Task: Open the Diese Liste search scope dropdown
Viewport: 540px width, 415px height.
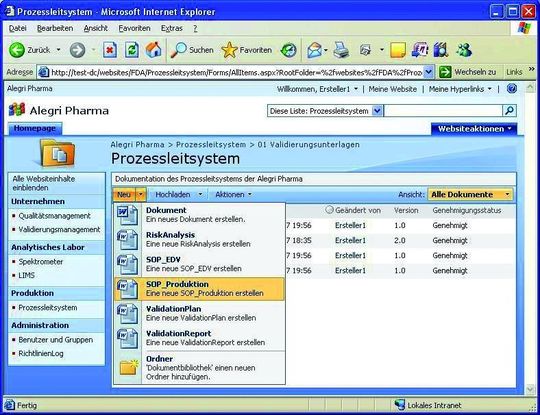Action: pos(377,111)
